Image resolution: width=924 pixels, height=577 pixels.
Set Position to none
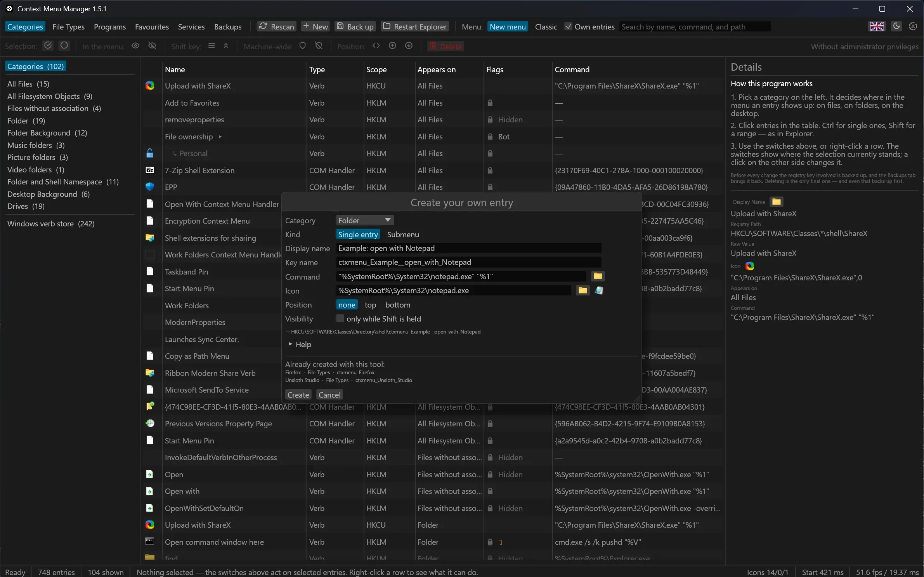coord(347,305)
